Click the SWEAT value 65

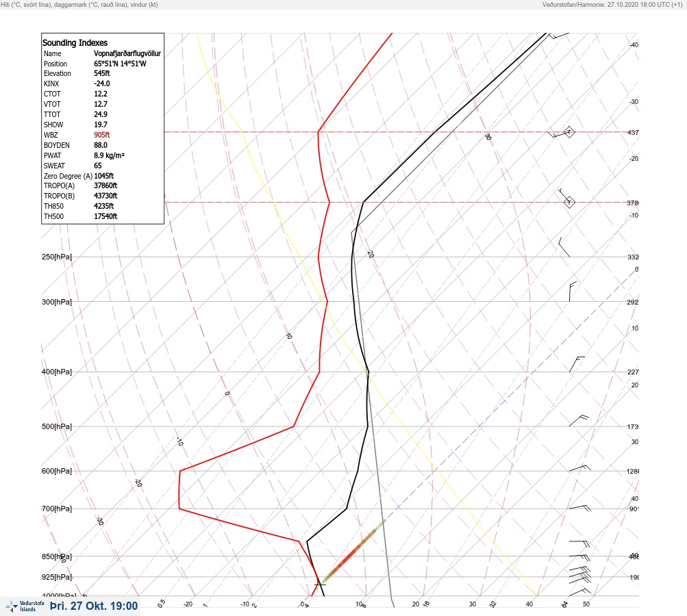click(98, 166)
